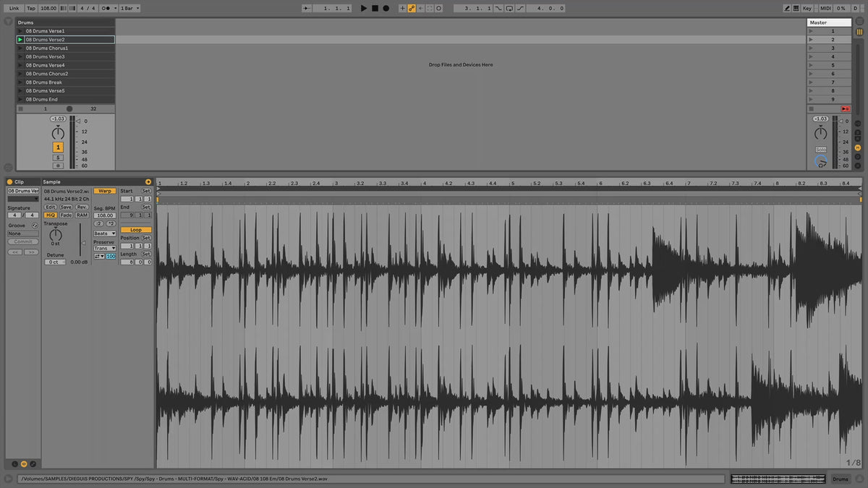Click the Seg. BPM value field

(105, 215)
